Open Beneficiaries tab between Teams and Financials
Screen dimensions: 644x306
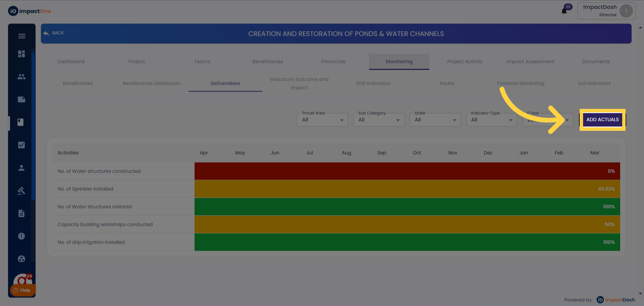point(268,62)
